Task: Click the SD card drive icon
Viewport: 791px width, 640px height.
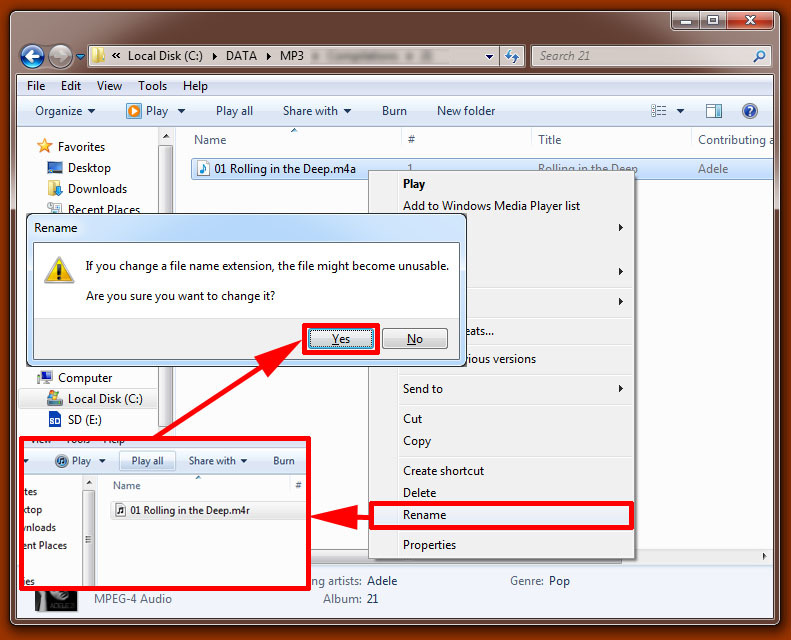Action: pyautogui.click(x=55, y=420)
